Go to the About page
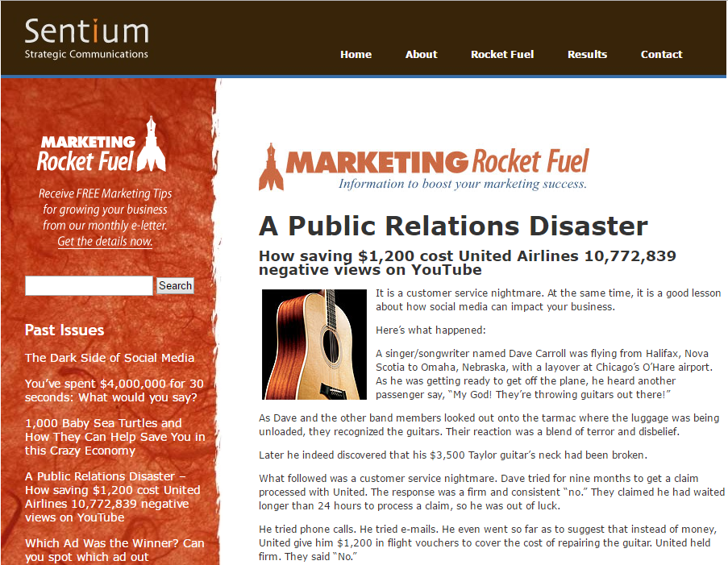 click(x=421, y=55)
